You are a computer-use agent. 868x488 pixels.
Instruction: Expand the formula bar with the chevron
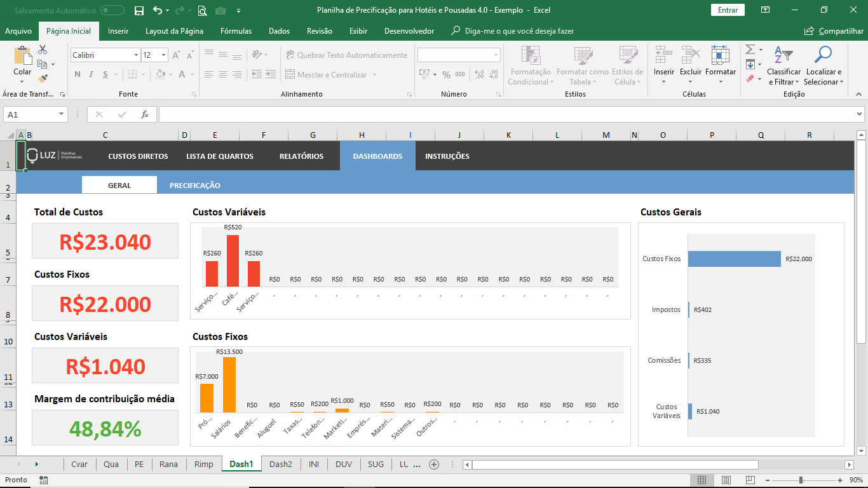(859, 114)
